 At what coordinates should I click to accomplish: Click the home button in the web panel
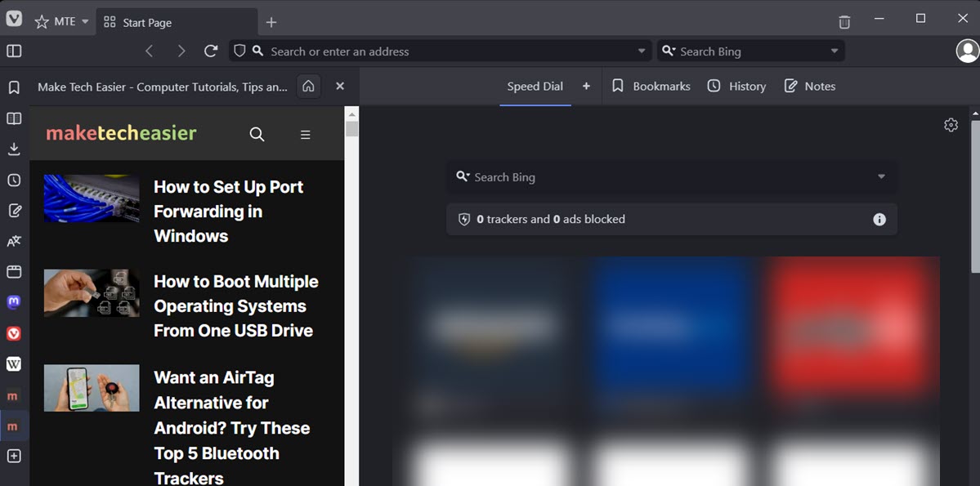click(x=308, y=86)
